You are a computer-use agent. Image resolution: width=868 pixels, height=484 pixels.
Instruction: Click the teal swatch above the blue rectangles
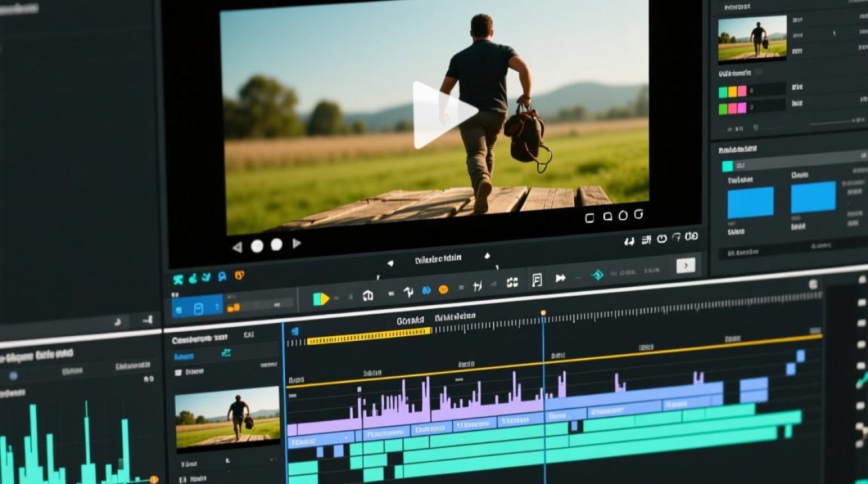(727, 166)
